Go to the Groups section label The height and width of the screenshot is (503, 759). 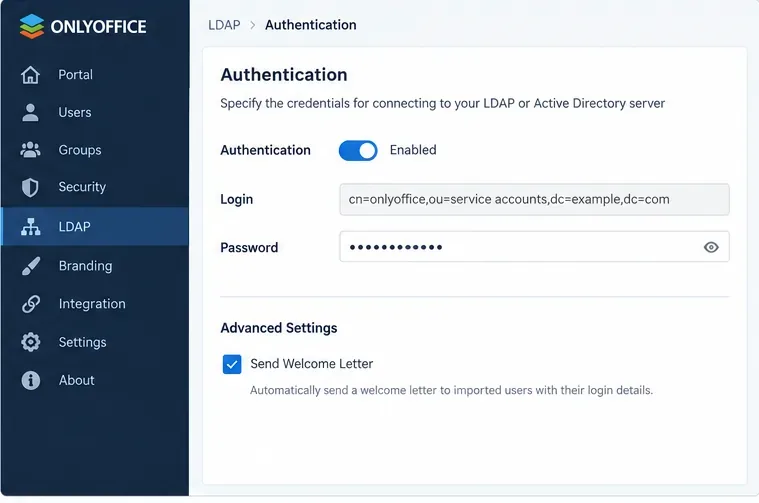point(80,150)
